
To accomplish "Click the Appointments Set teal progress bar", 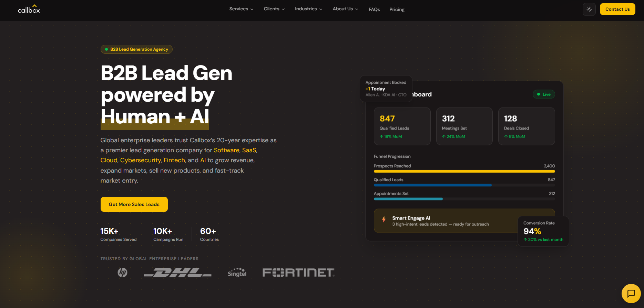I will 408,199.
